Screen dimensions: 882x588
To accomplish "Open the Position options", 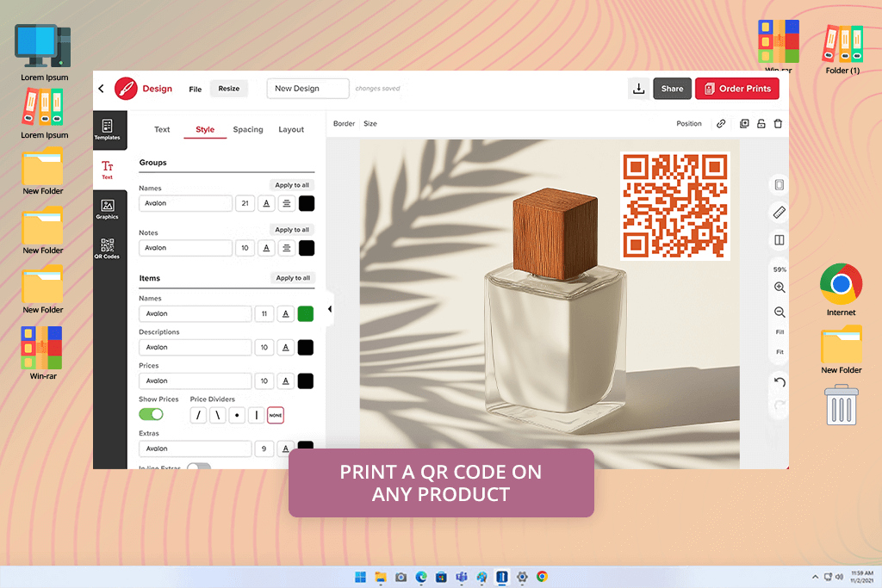I will coord(689,124).
